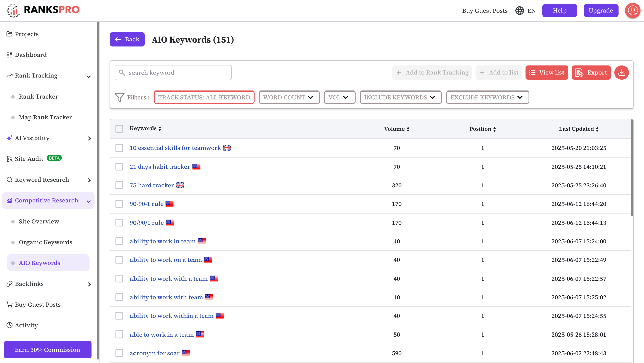Click the filter funnel icon
Image resolution: width=644 pixels, height=363 pixels.
coord(120,97)
